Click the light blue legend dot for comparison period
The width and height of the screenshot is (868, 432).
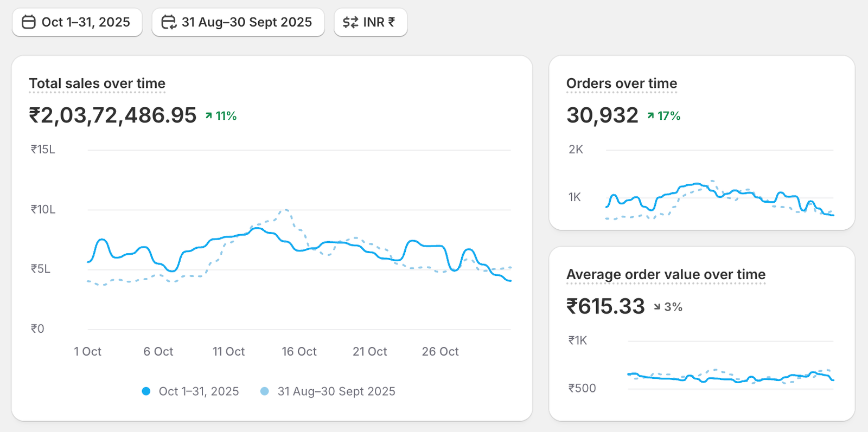(265, 391)
